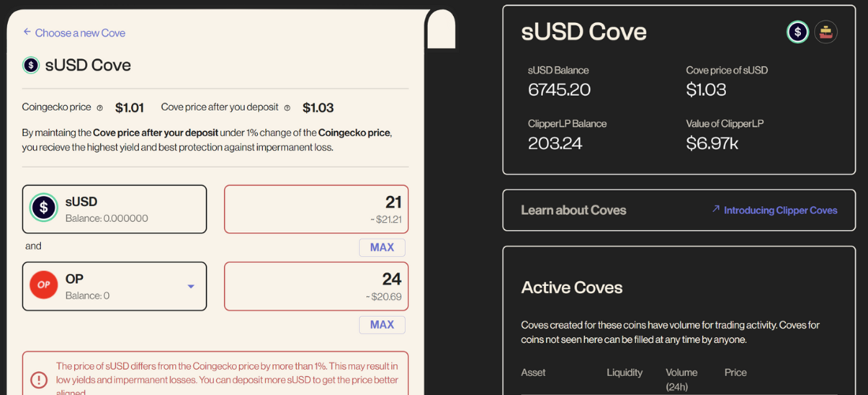Image resolution: width=868 pixels, height=395 pixels.
Task: Select the sUSD token box
Action: pyautogui.click(x=114, y=209)
